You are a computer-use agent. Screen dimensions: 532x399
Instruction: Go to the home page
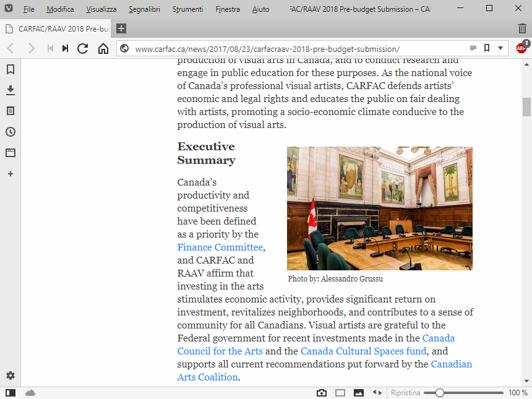point(103,48)
